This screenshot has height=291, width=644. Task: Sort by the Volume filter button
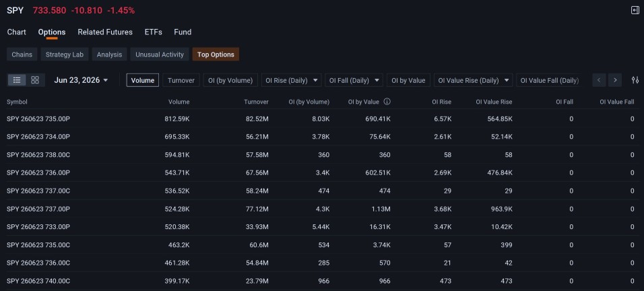click(x=143, y=80)
